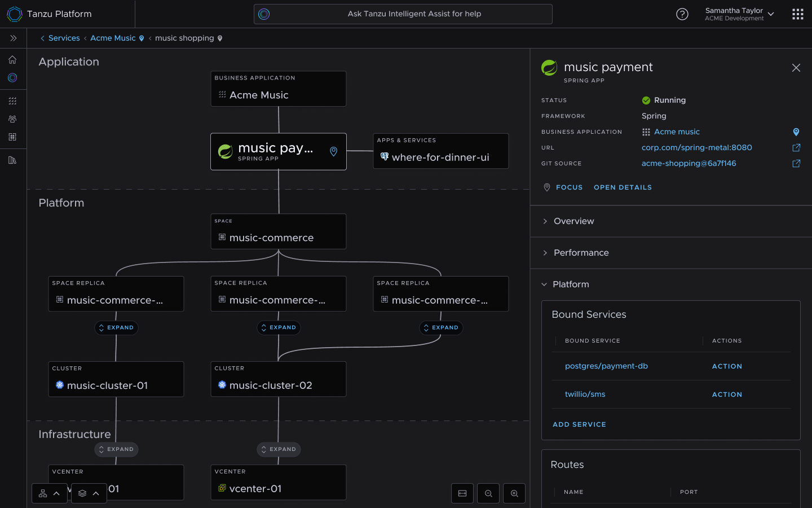Viewport: 812px width, 508px height.
Task: Open external link icon in Git Source row
Action: tap(796, 164)
